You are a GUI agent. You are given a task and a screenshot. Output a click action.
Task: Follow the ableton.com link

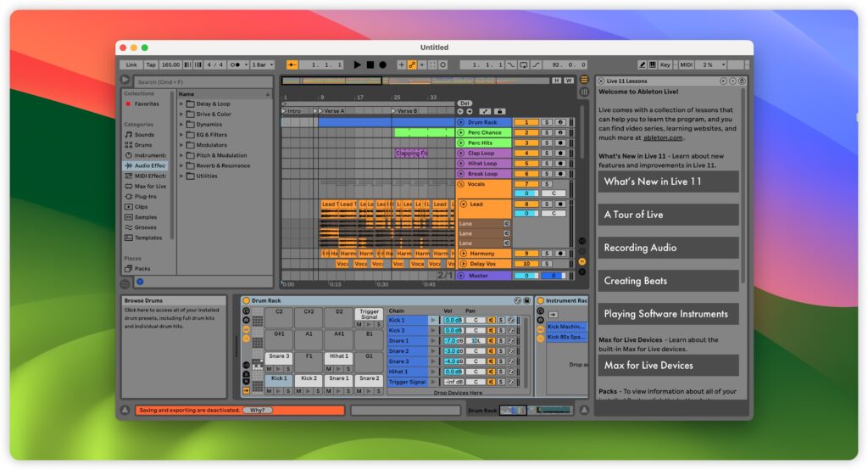[663, 138]
